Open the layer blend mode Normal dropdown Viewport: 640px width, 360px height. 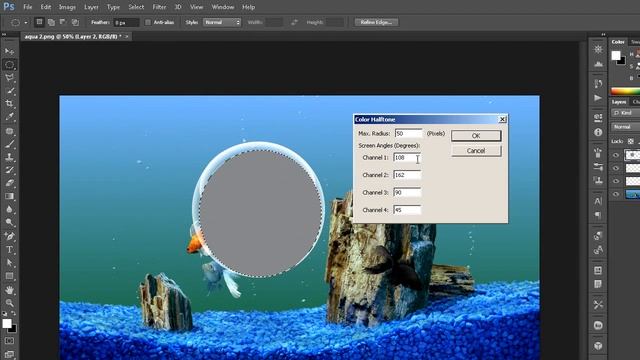(x=625, y=127)
